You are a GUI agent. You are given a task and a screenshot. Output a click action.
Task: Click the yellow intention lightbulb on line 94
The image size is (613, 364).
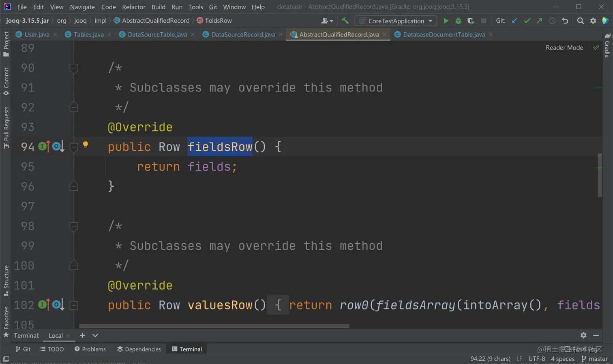coord(86,145)
